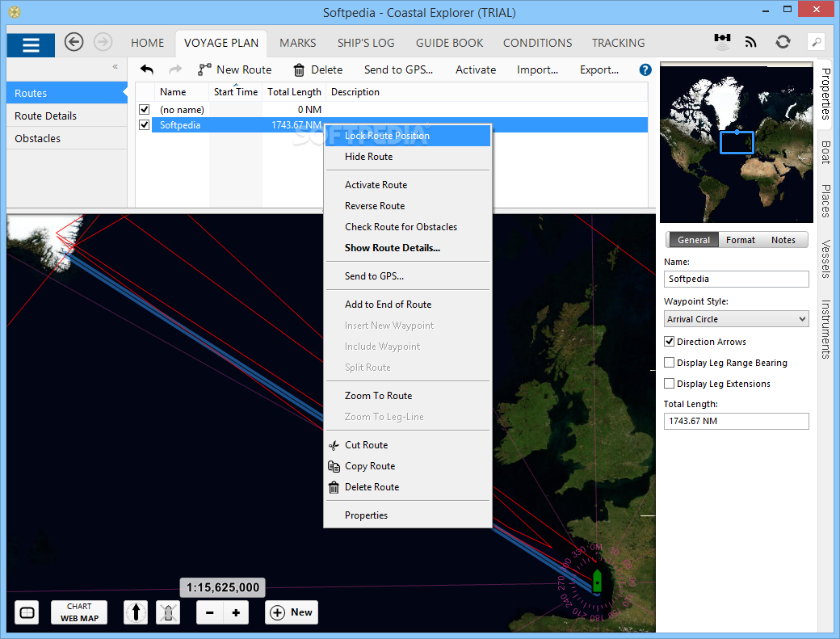The width and height of the screenshot is (840, 639).
Task: Click the Activate toolbar button
Action: point(476,69)
